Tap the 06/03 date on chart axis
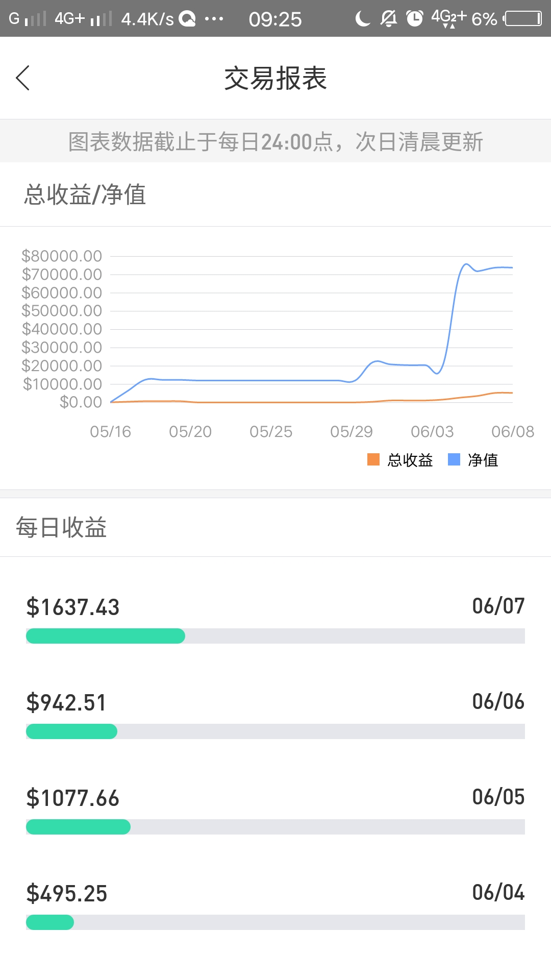The image size is (551, 980). (432, 432)
